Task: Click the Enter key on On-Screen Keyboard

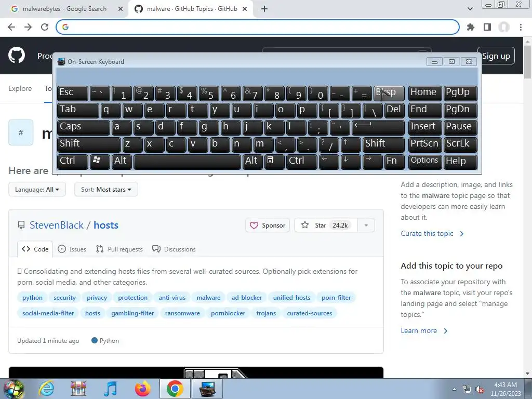Action: [378, 127]
